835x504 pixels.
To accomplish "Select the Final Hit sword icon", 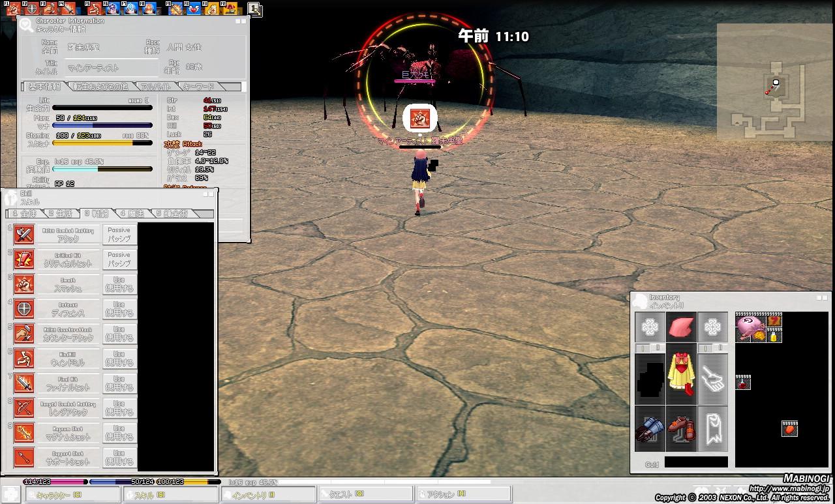I will click(24, 383).
